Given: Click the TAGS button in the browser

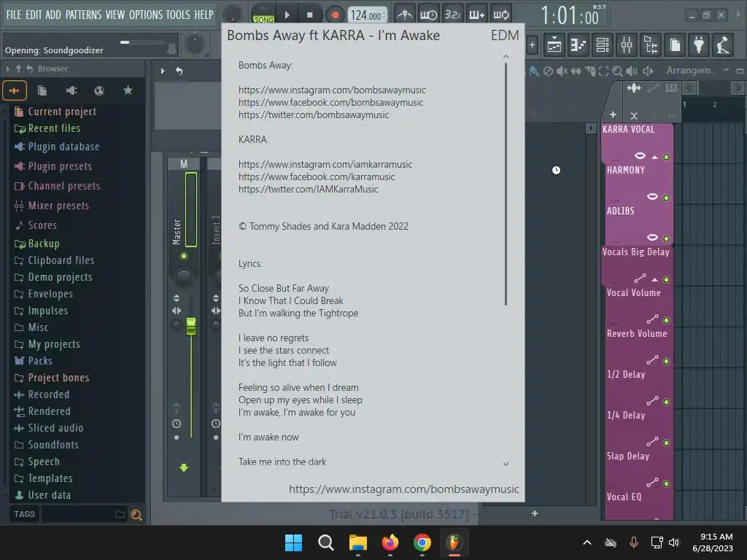Looking at the screenshot, I should click(x=24, y=514).
